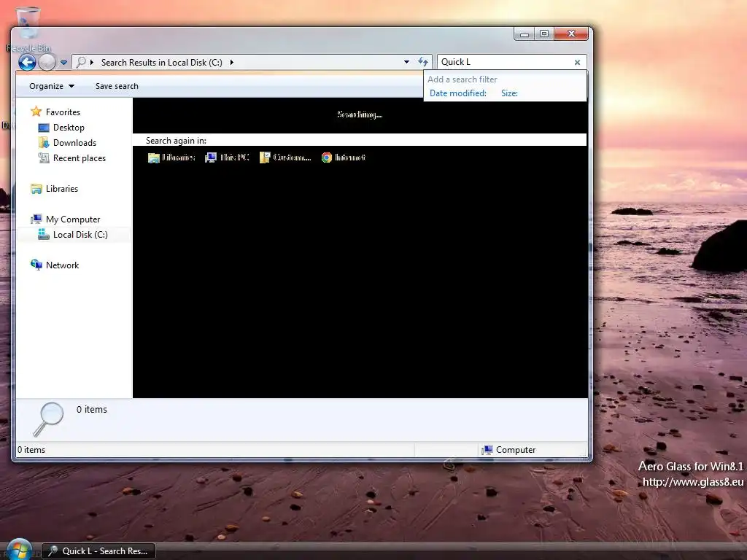Open the address bar history dropdown
Image resolution: width=747 pixels, height=560 pixels.
point(406,63)
